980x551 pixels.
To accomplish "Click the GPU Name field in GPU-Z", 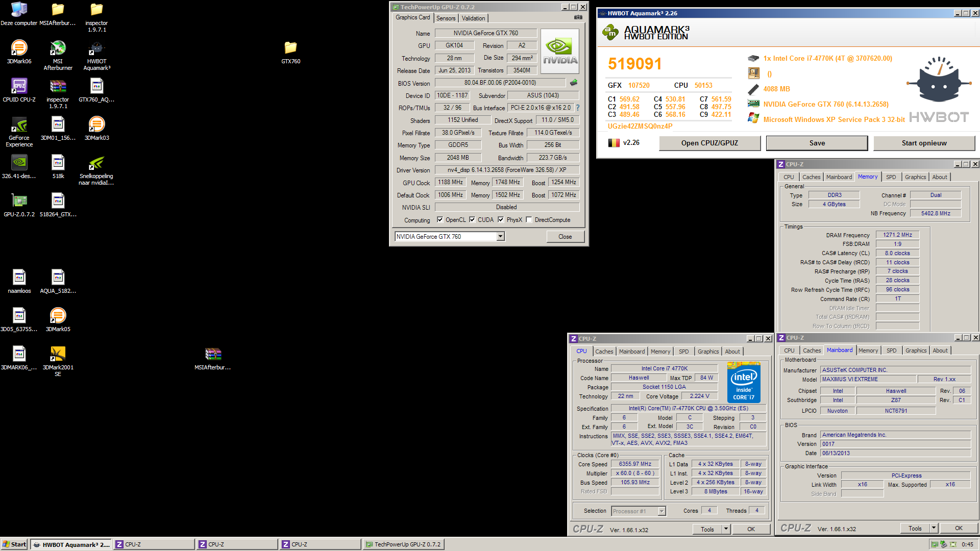I will coord(485,33).
